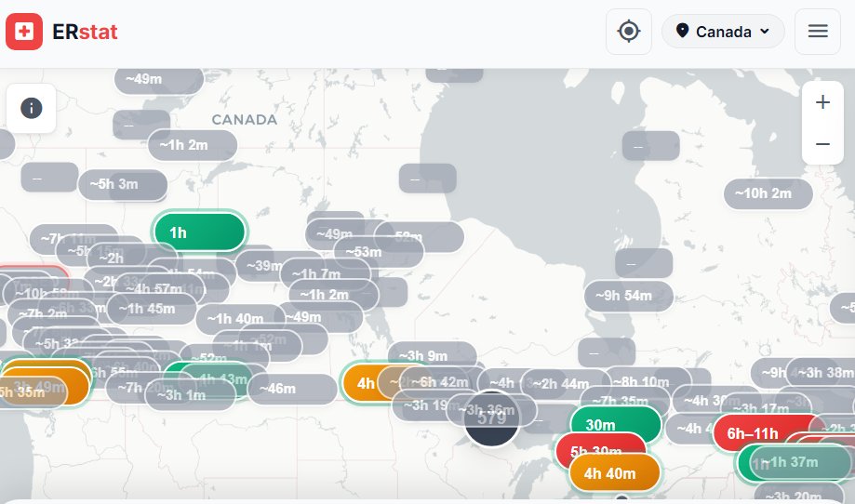This screenshot has height=504, width=855.
Task: Open the map info button
Action: tap(31, 108)
